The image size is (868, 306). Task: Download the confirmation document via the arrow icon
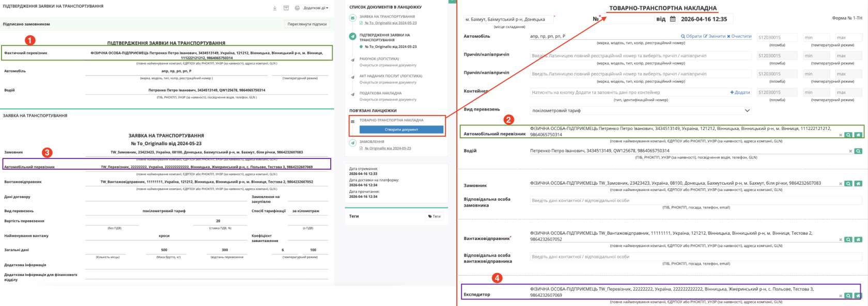coord(275,8)
